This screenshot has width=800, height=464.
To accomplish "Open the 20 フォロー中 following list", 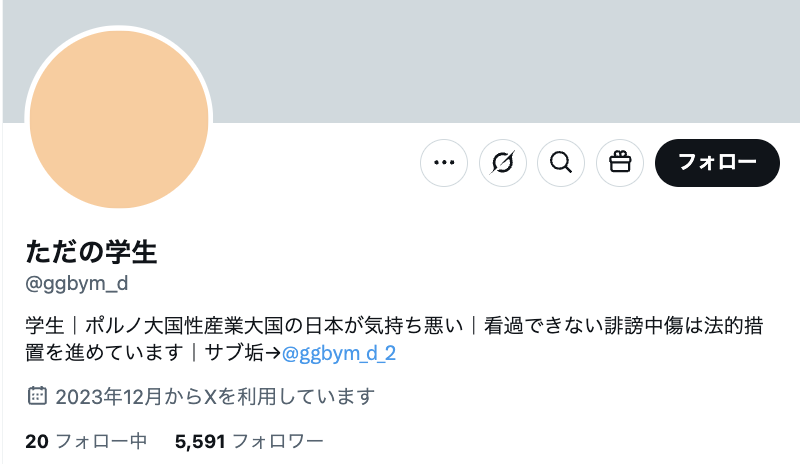I will [86, 442].
